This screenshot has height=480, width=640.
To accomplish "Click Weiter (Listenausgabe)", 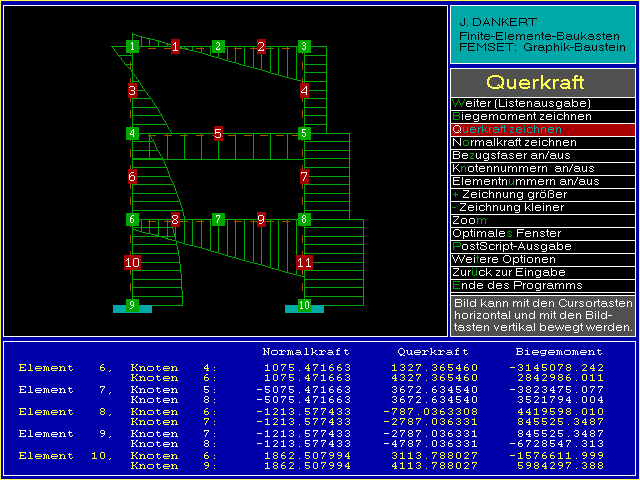I will [542, 103].
